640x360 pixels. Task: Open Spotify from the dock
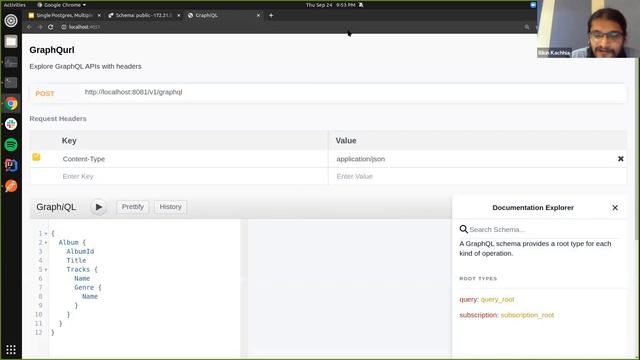[11, 144]
